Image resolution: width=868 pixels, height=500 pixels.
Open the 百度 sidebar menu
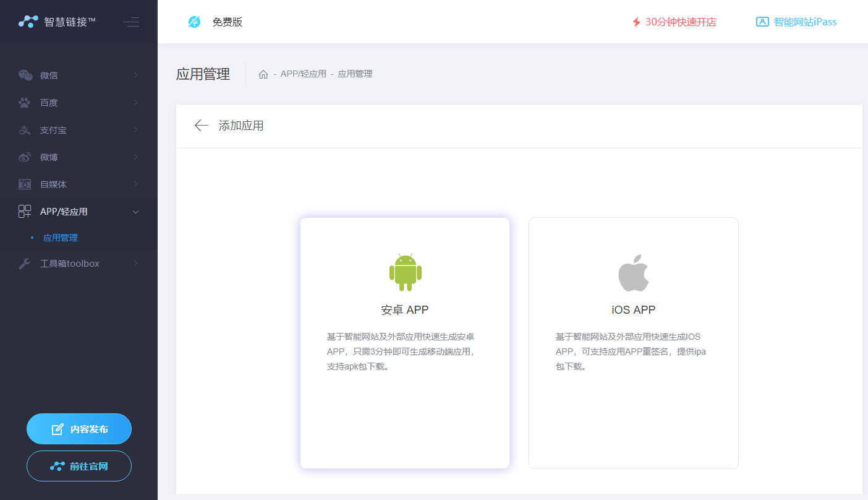pyautogui.click(x=79, y=103)
